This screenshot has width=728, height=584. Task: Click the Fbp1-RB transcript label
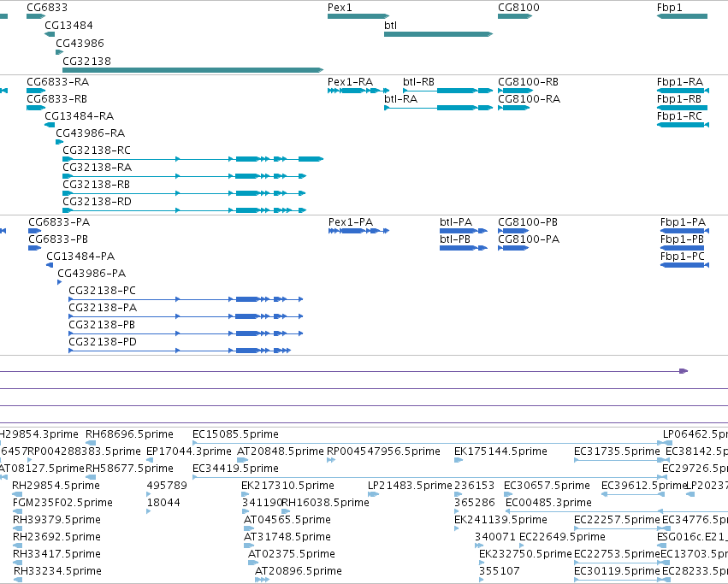tap(678, 99)
